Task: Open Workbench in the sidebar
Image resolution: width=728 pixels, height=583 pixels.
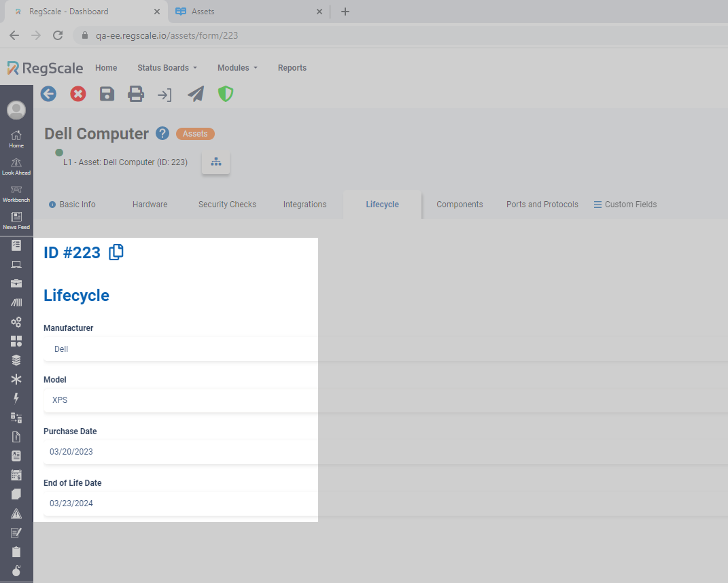Action: pos(16,194)
